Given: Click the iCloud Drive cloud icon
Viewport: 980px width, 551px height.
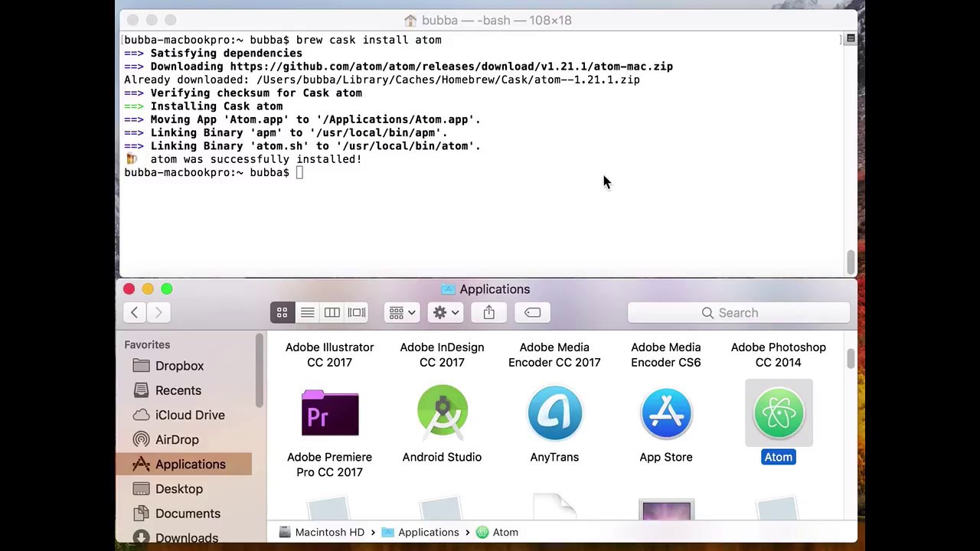Looking at the screenshot, I should 141,415.
